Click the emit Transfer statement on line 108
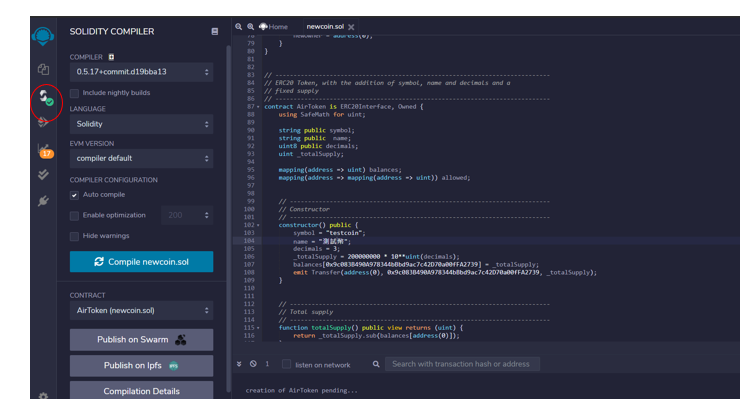This screenshot has width=753, height=412. click(x=445, y=272)
